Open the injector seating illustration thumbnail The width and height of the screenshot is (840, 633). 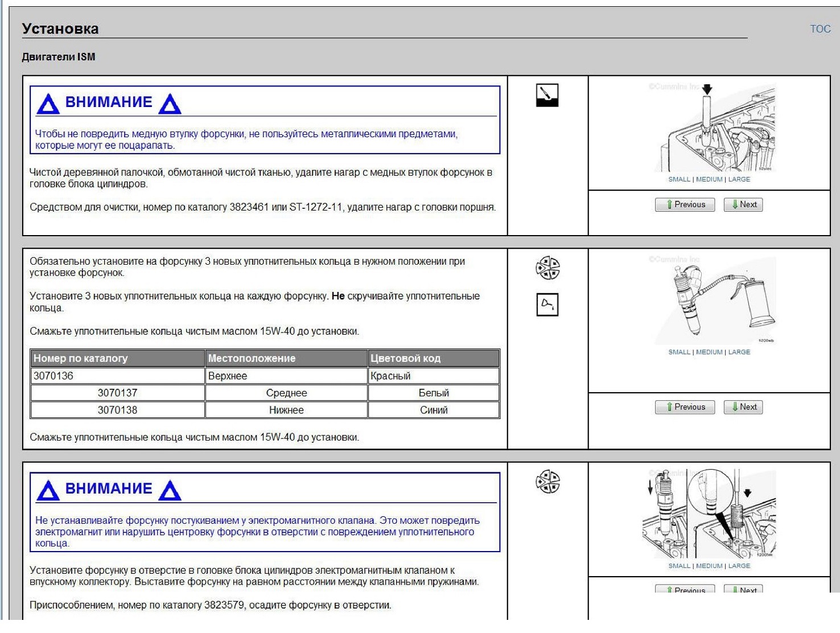709,513
